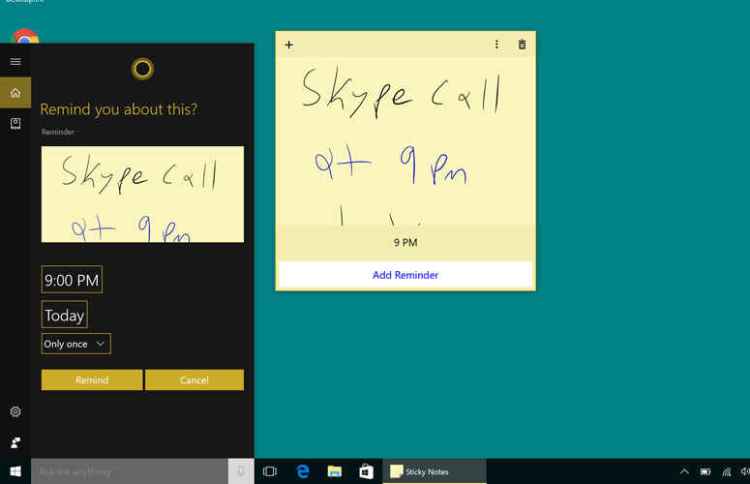Change the 9:00 PM reminder time
Screen dimensions: 750x484
coord(72,280)
